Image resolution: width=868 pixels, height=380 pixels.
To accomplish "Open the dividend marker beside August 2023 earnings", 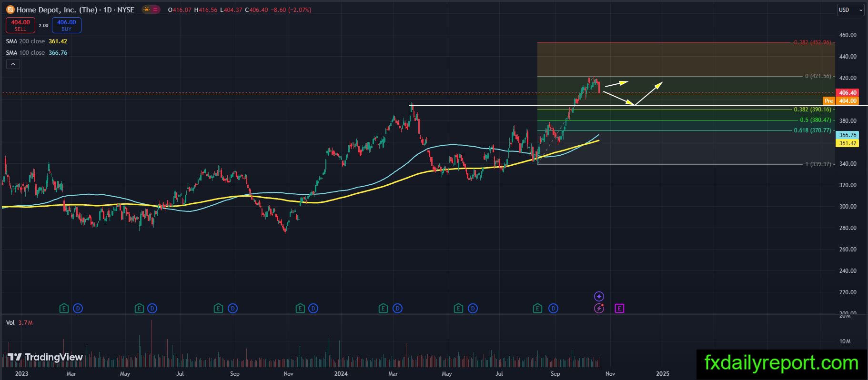I will pyautogui.click(x=232, y=309).
